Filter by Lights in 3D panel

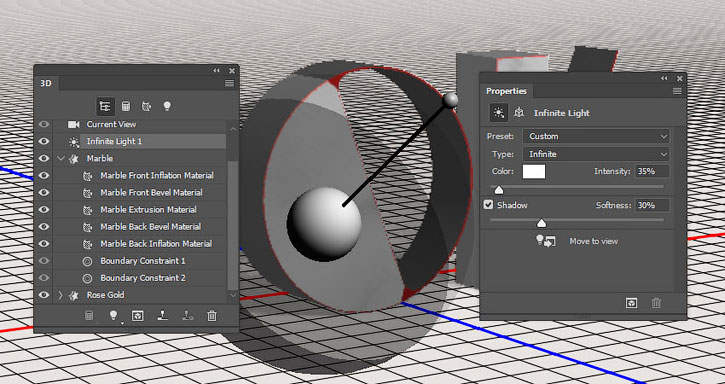pos(167,106)
